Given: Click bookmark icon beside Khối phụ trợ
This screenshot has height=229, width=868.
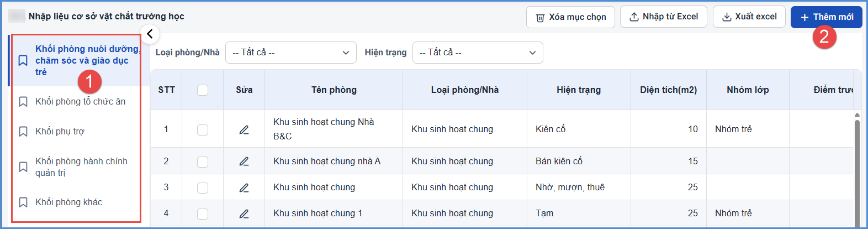Looking at the screenshot, I should click(23, 132).
